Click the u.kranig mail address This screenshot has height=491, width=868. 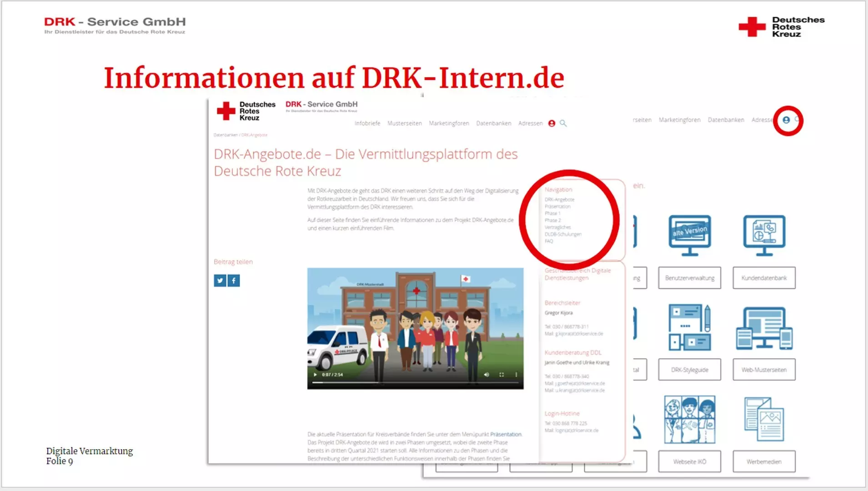[x=580, y=390]
